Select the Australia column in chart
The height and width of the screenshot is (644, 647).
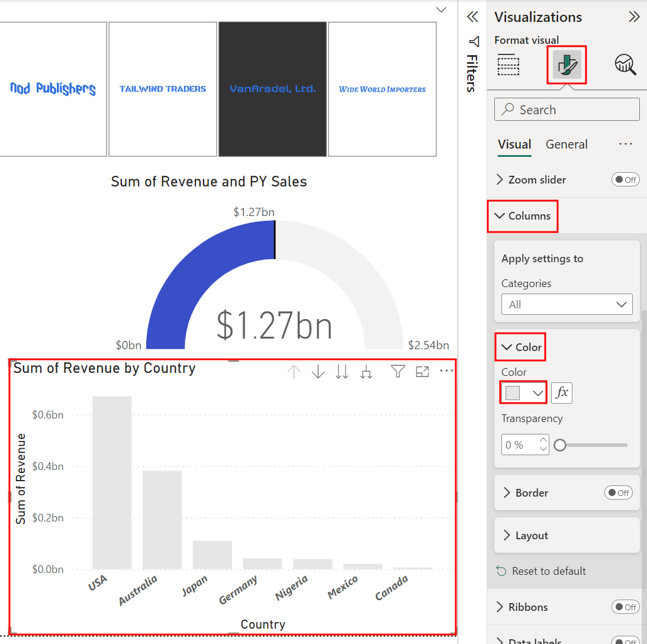pyautogui.click(x=162, y=520)
